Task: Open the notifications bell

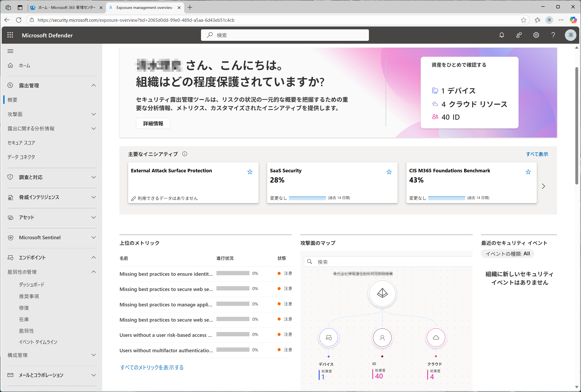Action: (502, 35)
